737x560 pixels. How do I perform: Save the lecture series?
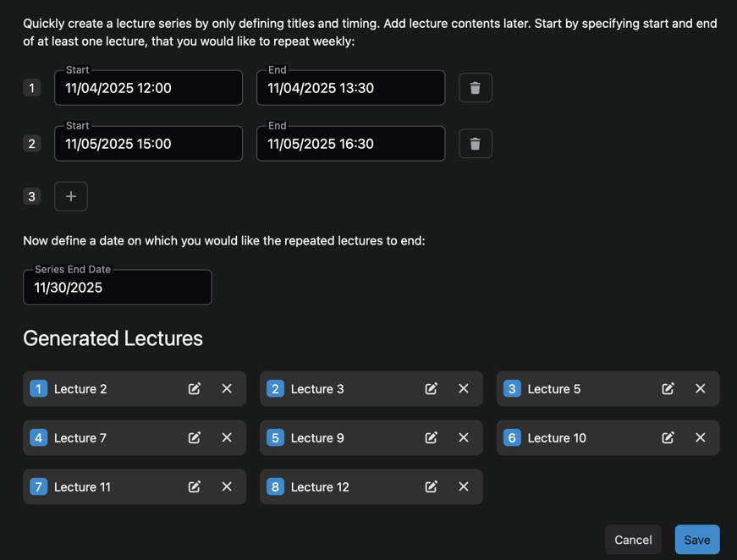(696, 539)
